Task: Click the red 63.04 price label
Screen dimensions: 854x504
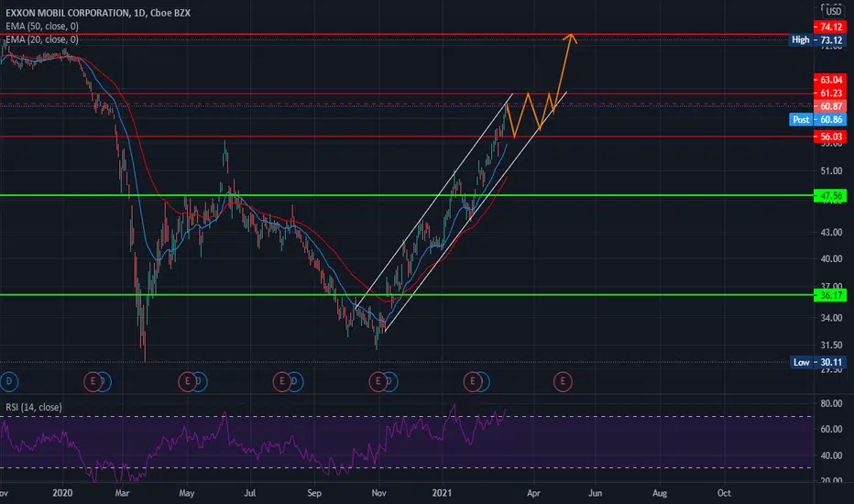Action: 830,80
